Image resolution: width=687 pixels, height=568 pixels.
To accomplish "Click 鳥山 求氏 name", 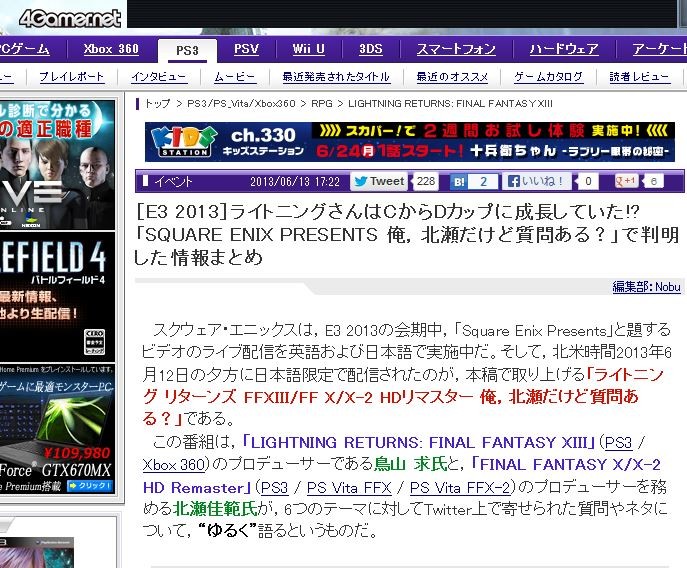I will [x=411, y=465].
